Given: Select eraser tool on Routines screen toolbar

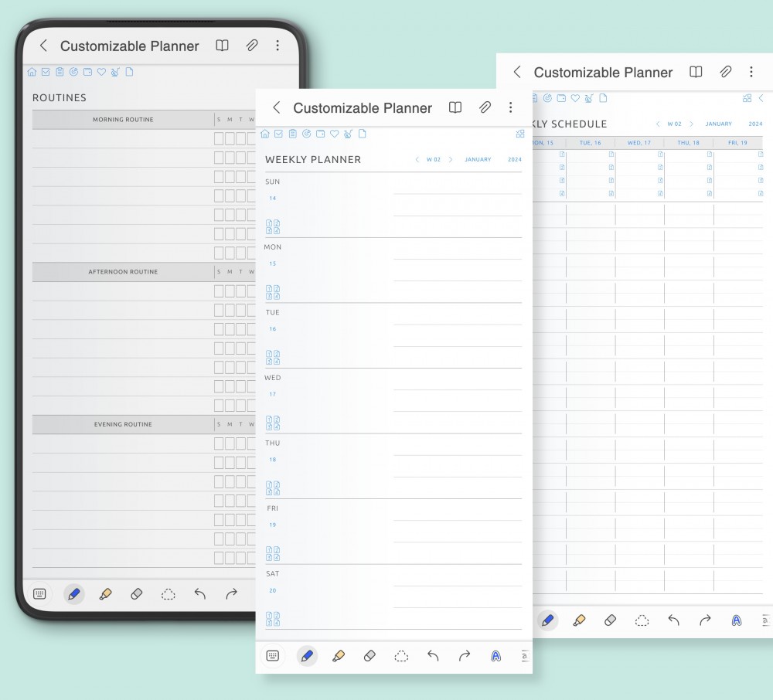Looking at the screenshot, I should [137, 594].
